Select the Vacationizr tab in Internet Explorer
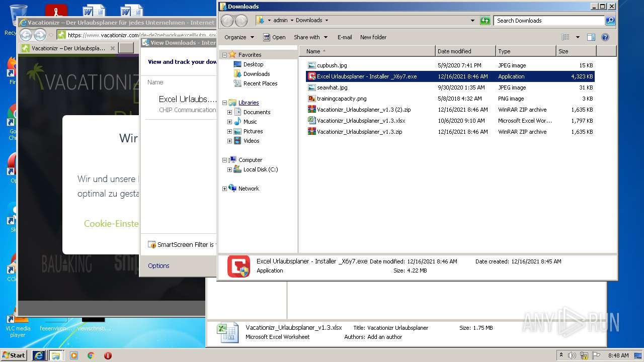Viewport: 644px width, 362px height. tap(68, 48)
